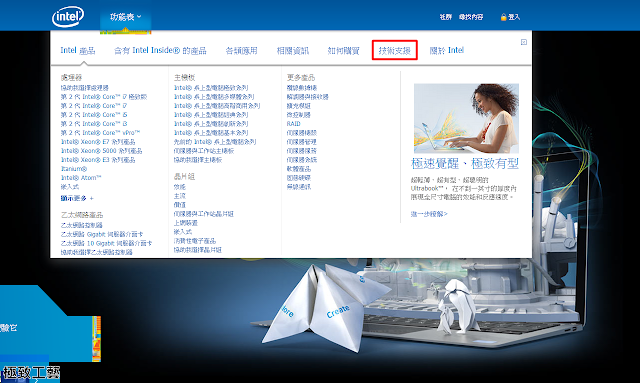Click the 處理器 column heading
The height and width of the screenshot is (383, 640).
(x=71, y=77)
